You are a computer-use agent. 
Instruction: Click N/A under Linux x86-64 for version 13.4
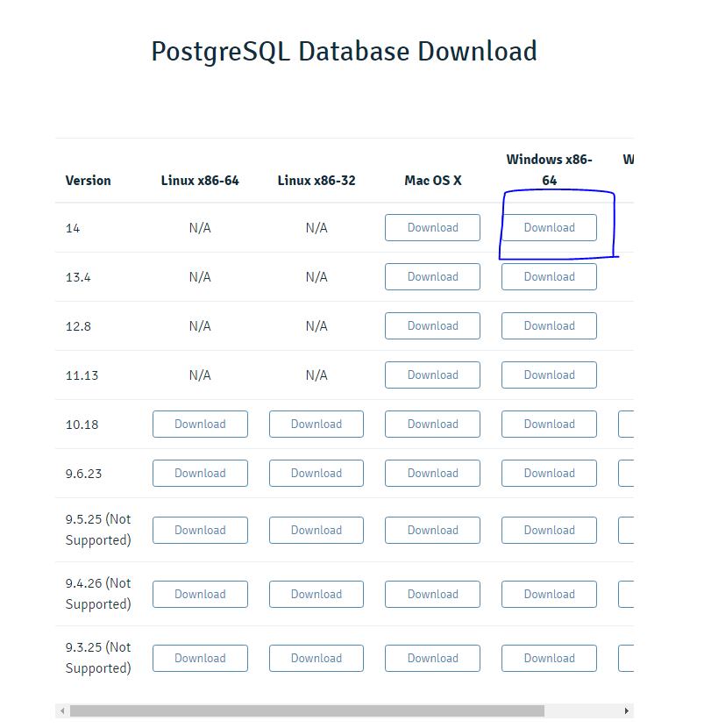click(x=200, y=277)
